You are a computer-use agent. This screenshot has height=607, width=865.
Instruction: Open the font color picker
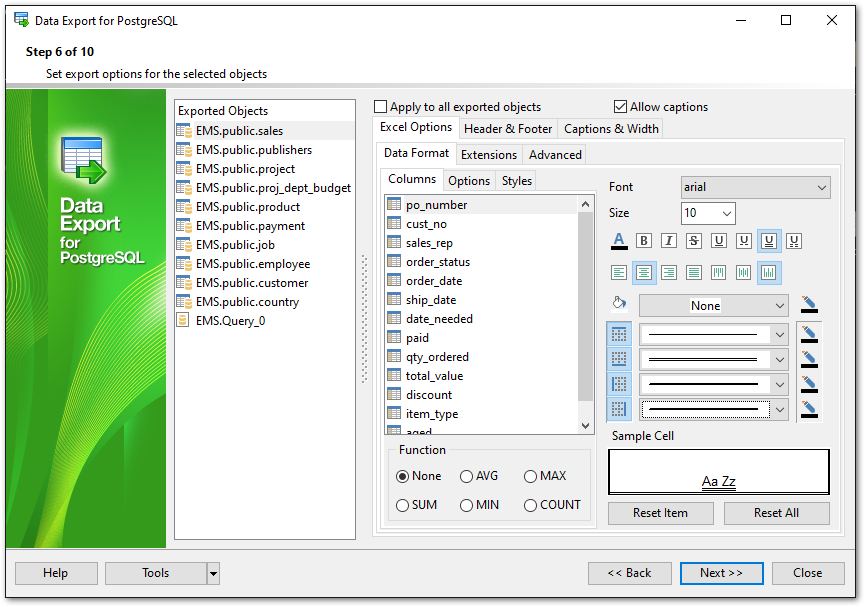[619, 241]
